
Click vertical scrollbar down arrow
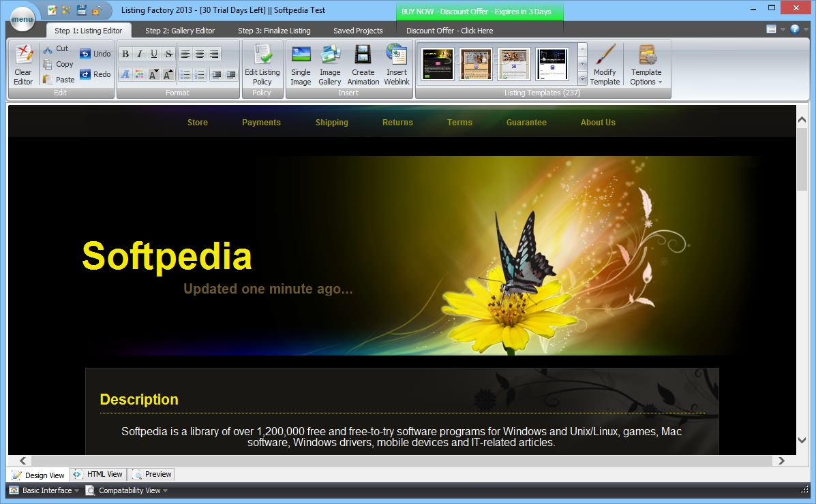(802, 440)
